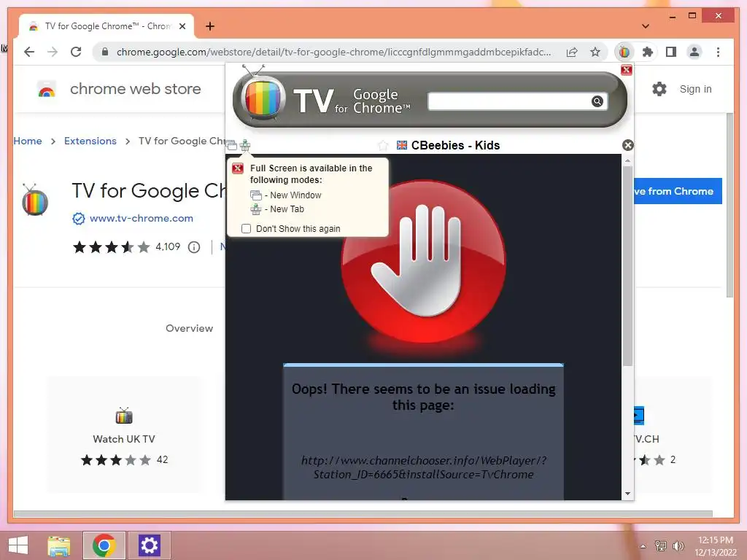The image size is (747, 560).
Task: Click the tab search dropdown chevron
Action: click(646, 26)
